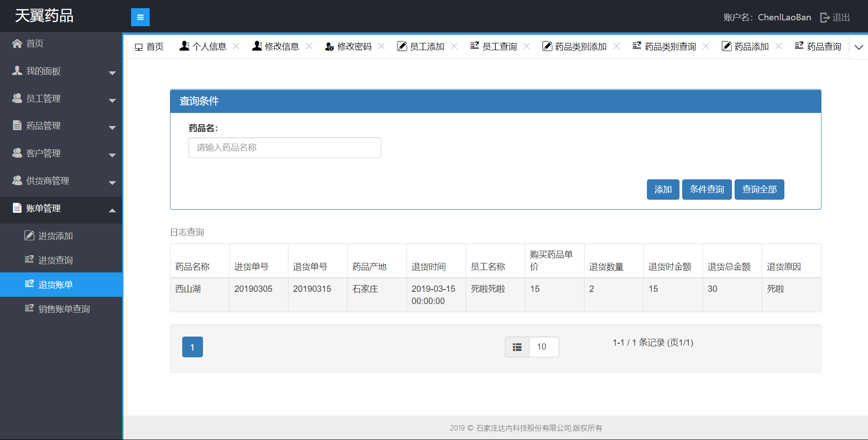Image resolution: width=868 pixels, height=440 pixels.
Task: Click the list icon in pagination bar
Action: (x=517, y=347)
